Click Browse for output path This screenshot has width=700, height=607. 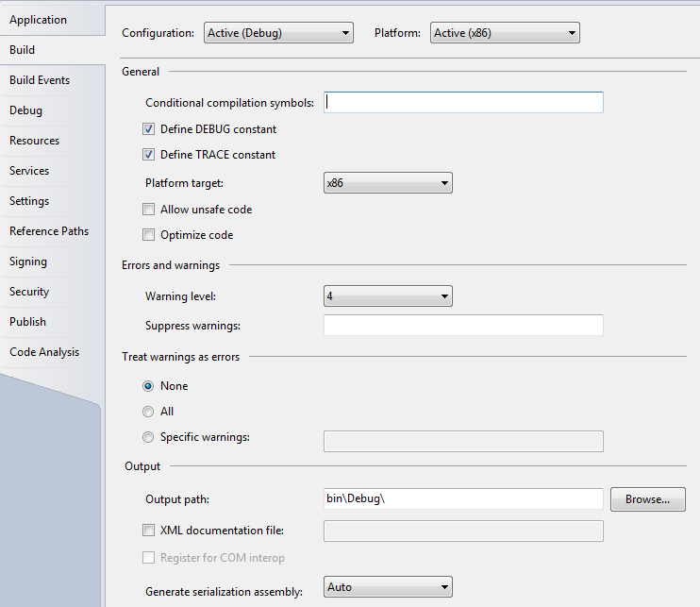pyautogui.click(x=647, y=499)
